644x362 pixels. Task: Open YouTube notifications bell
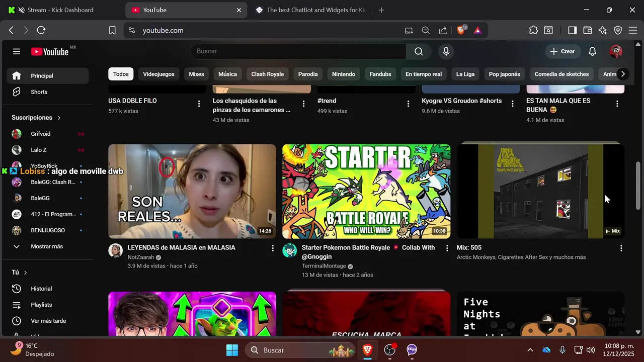click(593, 51)
